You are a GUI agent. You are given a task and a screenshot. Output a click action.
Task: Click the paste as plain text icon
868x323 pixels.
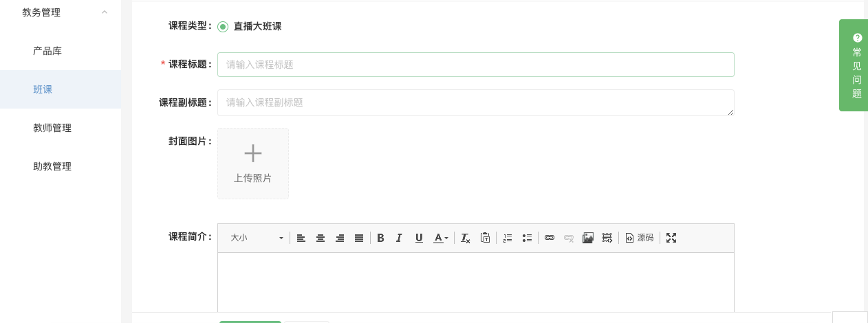(486, 238)
